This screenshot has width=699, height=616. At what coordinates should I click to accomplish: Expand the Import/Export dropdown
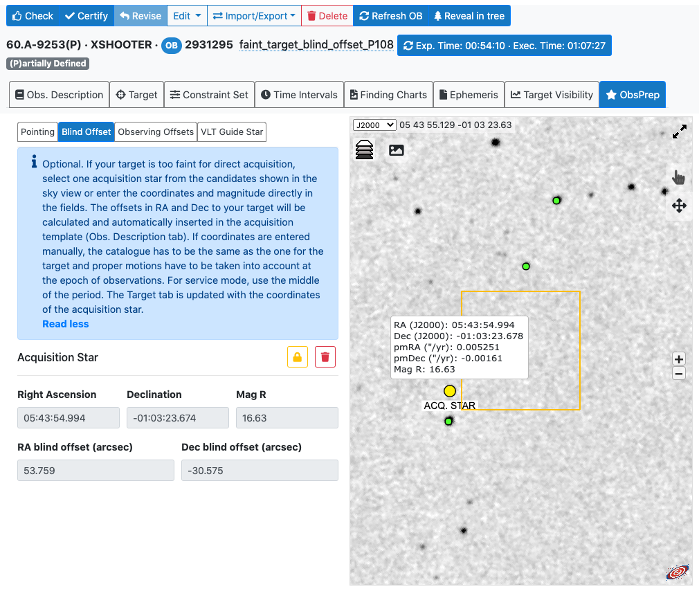coord(254,16)
